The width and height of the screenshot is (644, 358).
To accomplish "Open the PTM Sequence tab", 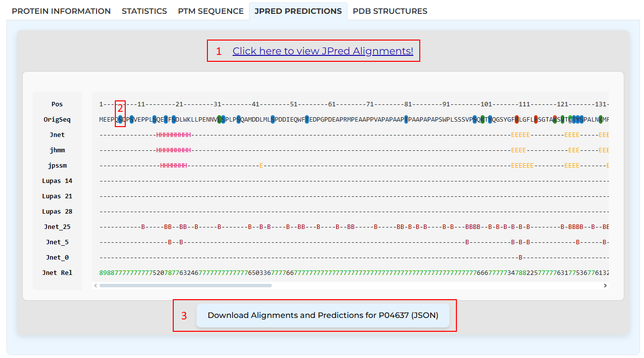I will 210,11.
